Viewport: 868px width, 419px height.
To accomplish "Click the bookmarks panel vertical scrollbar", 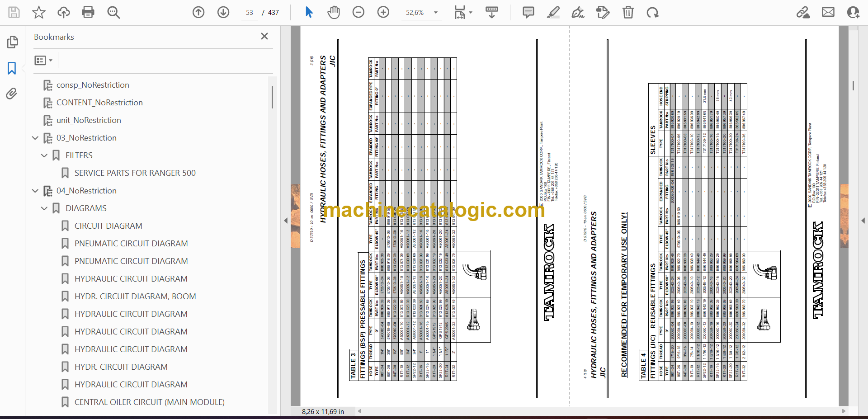I will 272,97.
